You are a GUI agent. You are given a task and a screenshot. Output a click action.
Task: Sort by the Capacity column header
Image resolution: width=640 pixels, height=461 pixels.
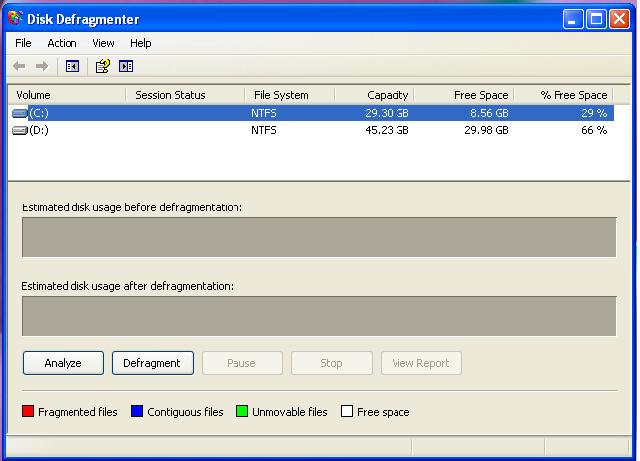click(x=374, y=95)
